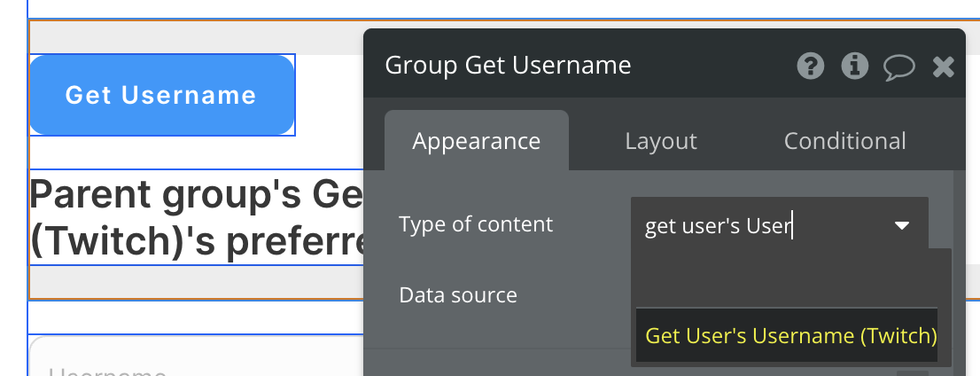Click the property panel's vertical scrollbar

tap(959, 266)
